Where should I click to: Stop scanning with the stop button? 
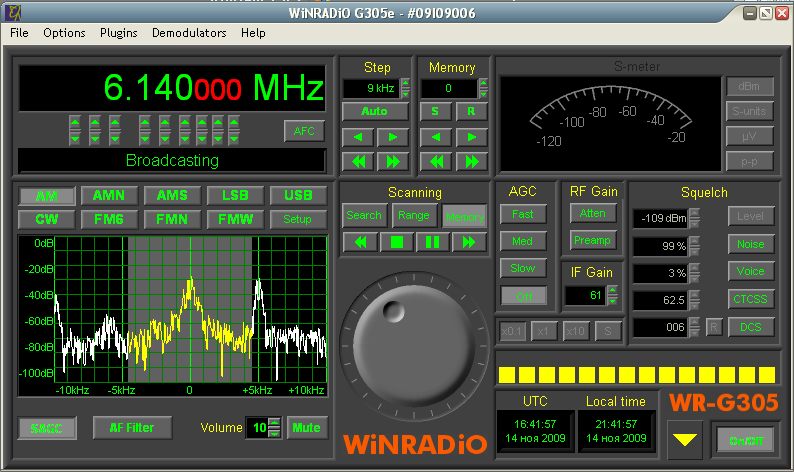(396, 242)
